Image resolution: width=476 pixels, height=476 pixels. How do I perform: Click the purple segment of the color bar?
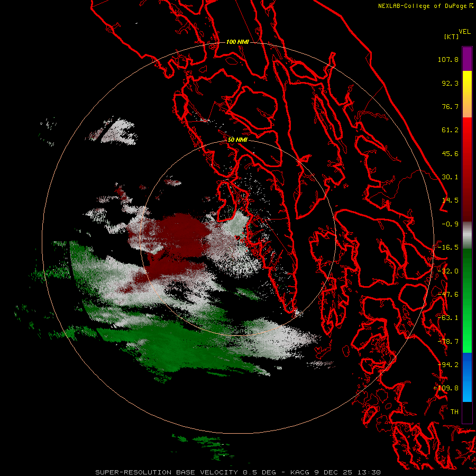(x=467, y=59)
